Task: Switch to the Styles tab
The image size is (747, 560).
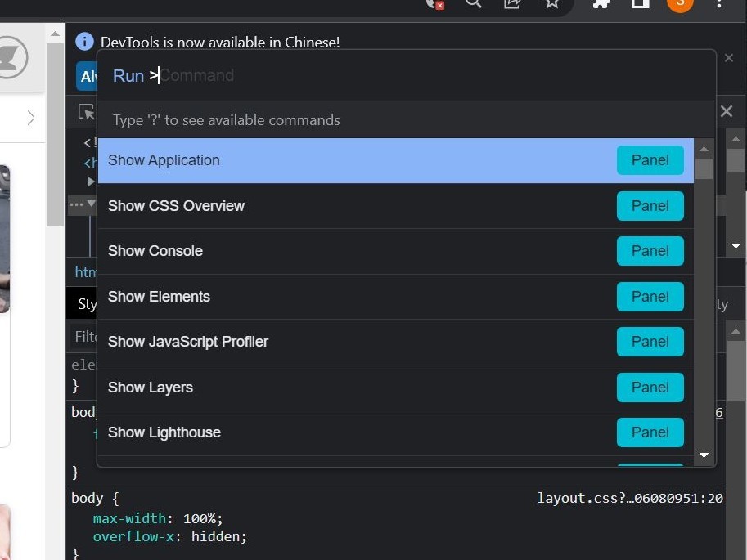Action: tap(86, 303)
